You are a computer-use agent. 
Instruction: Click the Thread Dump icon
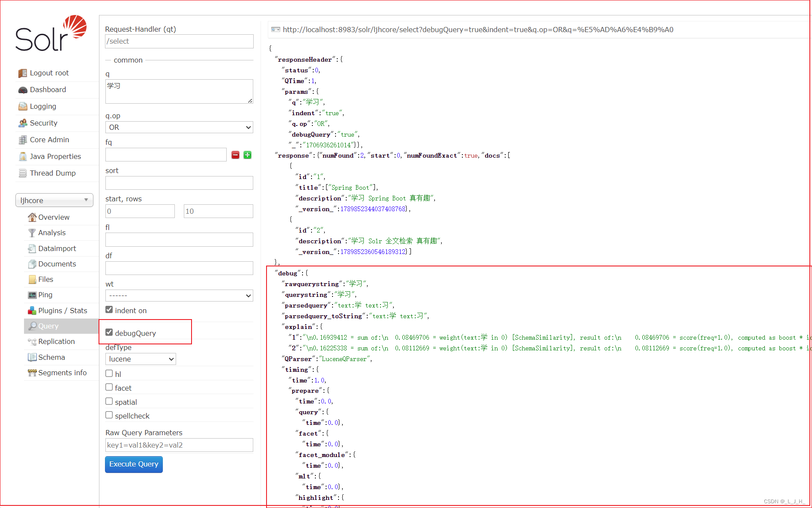coord(23,173)
